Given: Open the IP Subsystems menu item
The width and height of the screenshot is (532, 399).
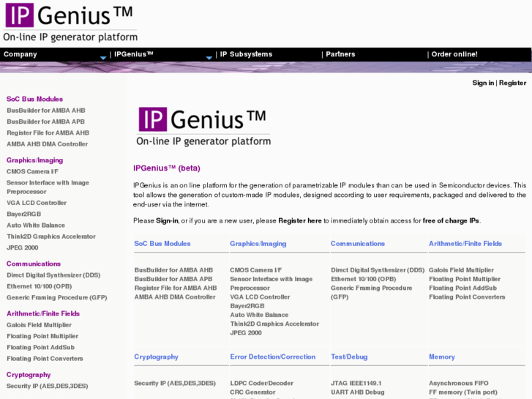Looking at the screenshot, I should [x=246, y=54].
